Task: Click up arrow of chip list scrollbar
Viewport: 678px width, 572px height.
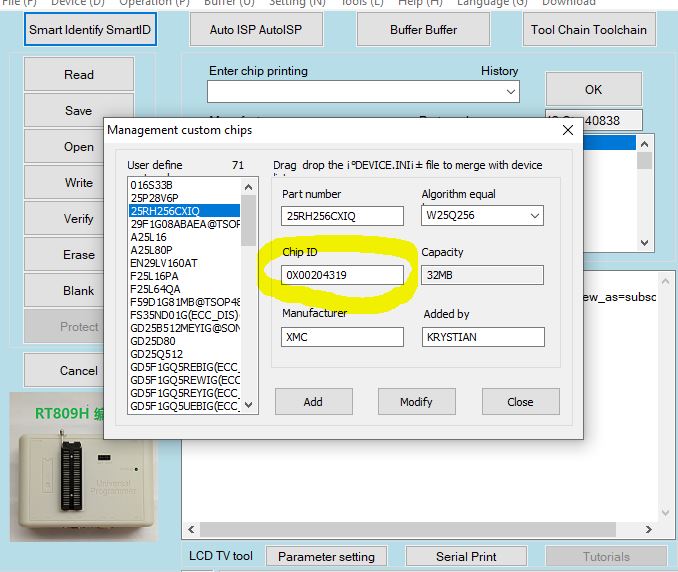Action: [248, 187]
